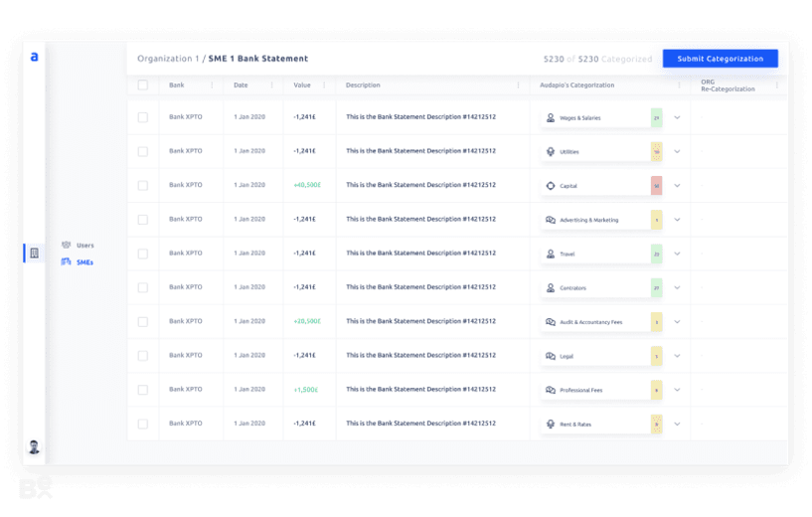Expand the Legal category dropdown chevron
The image size is (812, 517).
pyautogui.click(x=677, y=356)
